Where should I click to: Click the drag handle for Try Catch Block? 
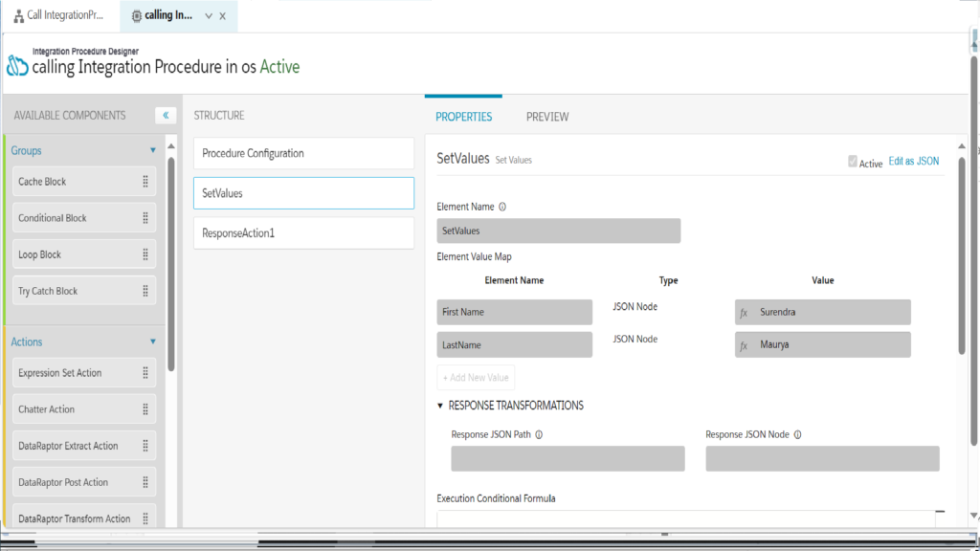tap(145, 291)
